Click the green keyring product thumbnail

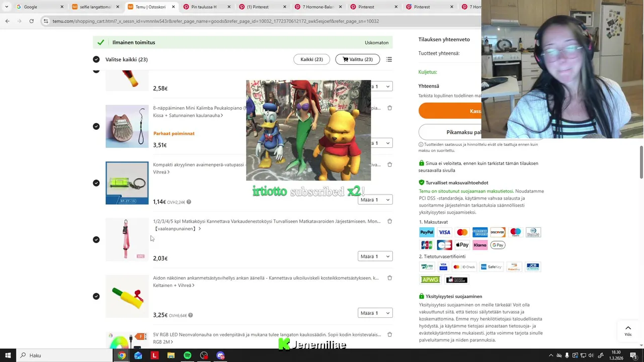pos(127,183)
